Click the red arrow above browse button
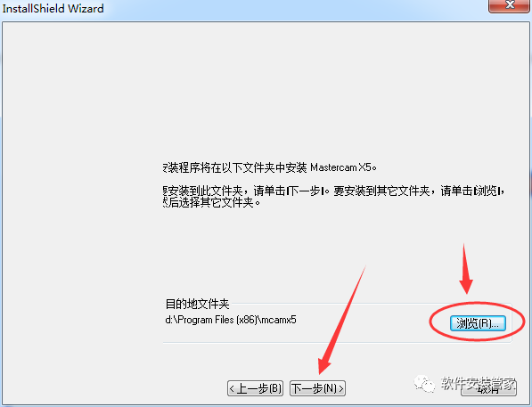This screenshot has height=407, width=532. click(466, 269)
